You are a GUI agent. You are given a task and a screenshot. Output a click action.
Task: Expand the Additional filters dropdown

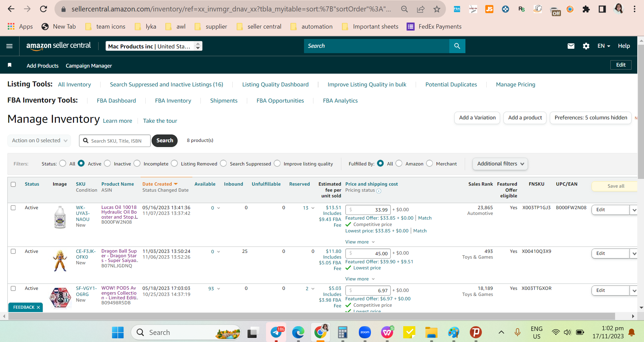click(500, 164)
